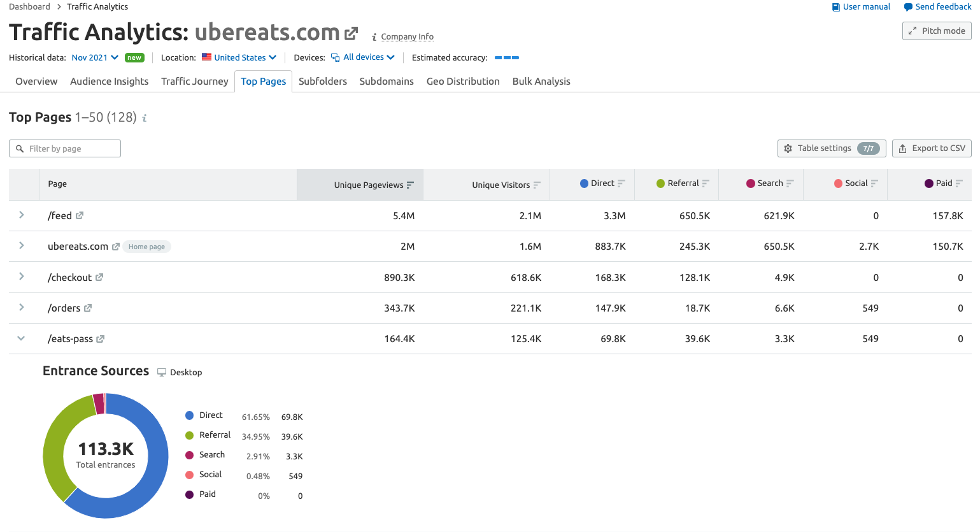Click Direct legend blue dot
This screenshot has height=532, width=980.
(x=189, y=415)
